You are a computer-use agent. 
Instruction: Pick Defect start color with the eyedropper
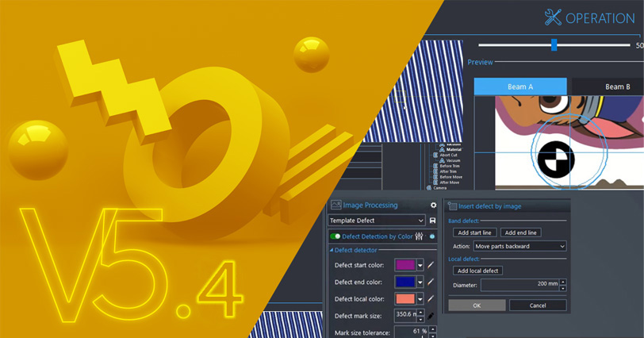[x=431, y=265]
